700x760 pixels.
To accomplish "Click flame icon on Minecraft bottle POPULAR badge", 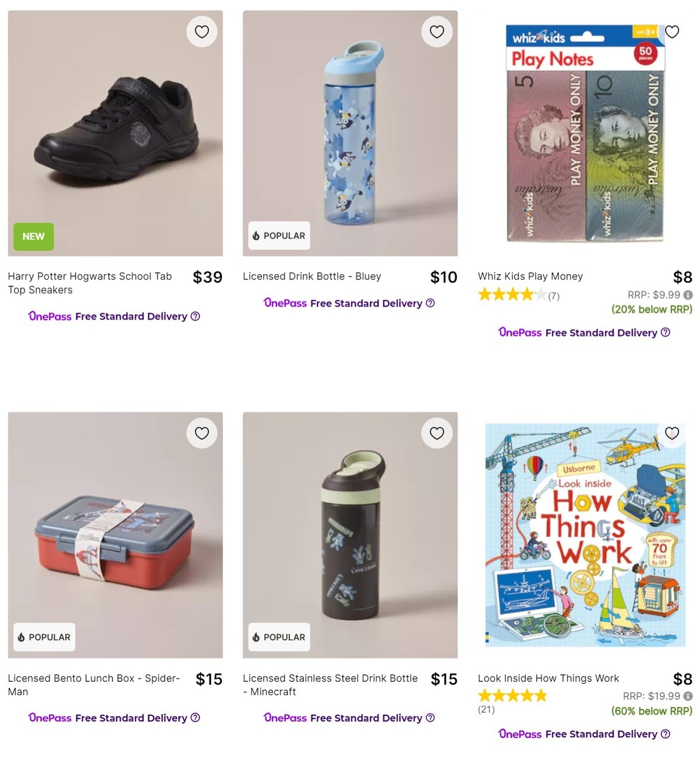I will click(x=257, y=637).
